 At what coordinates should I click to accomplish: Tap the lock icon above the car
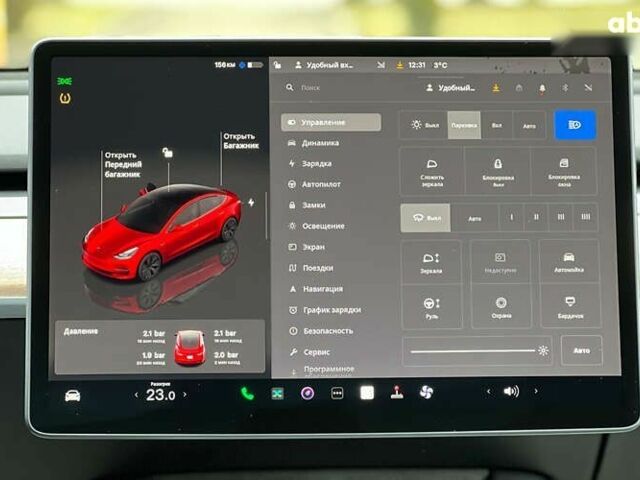coord(167,153)
